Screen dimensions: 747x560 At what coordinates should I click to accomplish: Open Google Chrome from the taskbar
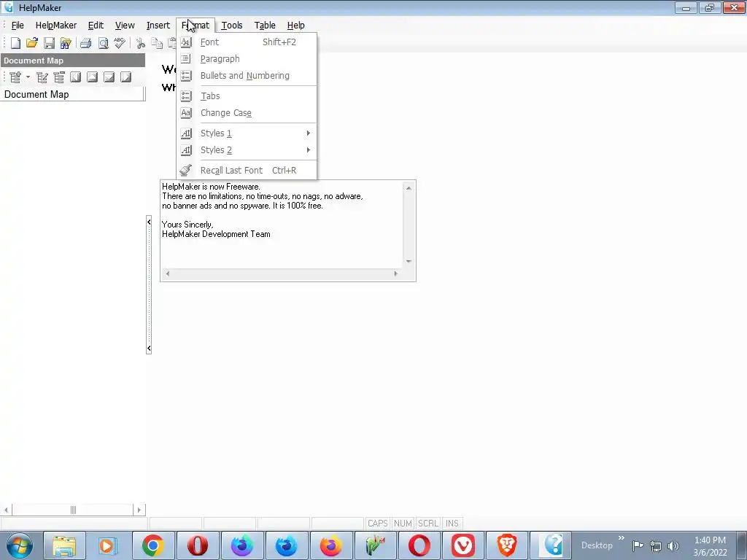coord(152,545)
